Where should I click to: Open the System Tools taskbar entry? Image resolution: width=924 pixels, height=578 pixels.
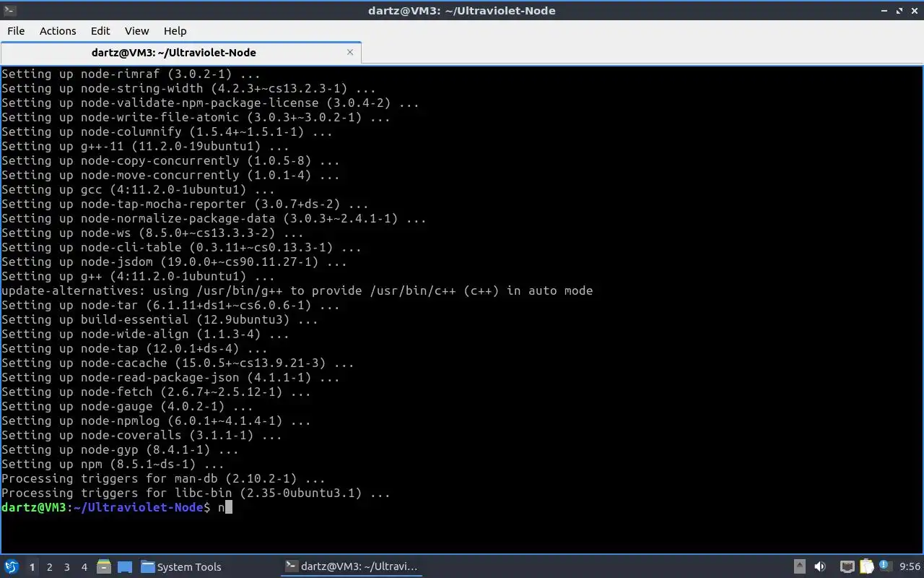180,566
